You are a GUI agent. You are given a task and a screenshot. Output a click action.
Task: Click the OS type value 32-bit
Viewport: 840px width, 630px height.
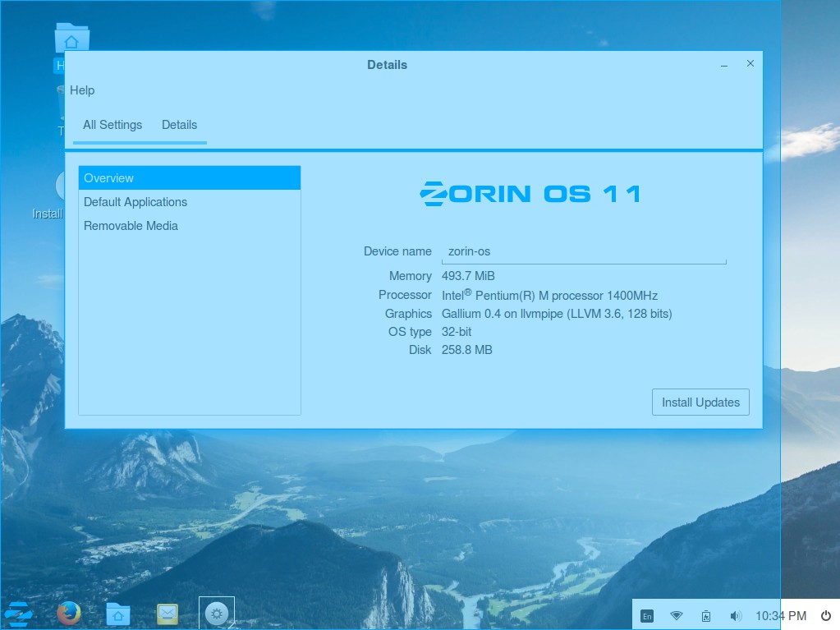point(457,332)
